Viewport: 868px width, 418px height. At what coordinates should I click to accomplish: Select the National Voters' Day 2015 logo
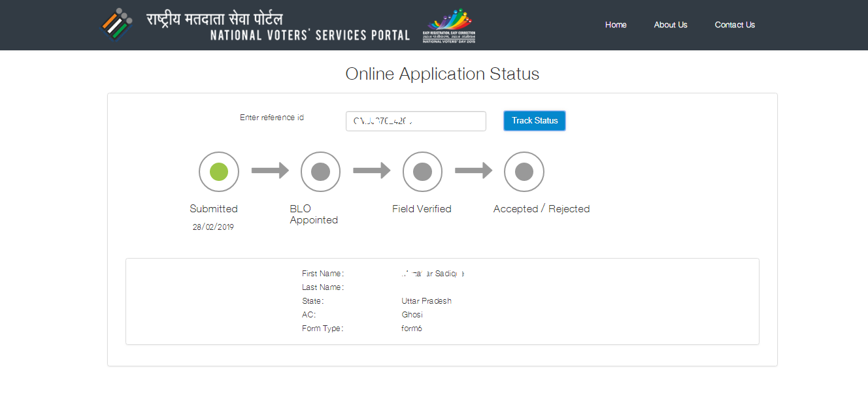click(x=448, y=26)
